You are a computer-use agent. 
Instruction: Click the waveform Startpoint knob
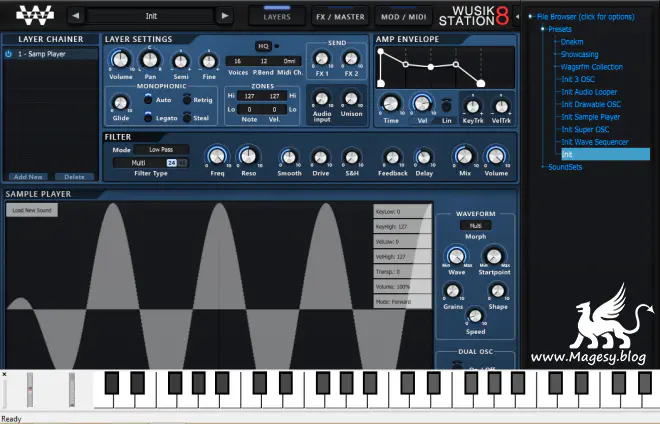click(494, 256)
